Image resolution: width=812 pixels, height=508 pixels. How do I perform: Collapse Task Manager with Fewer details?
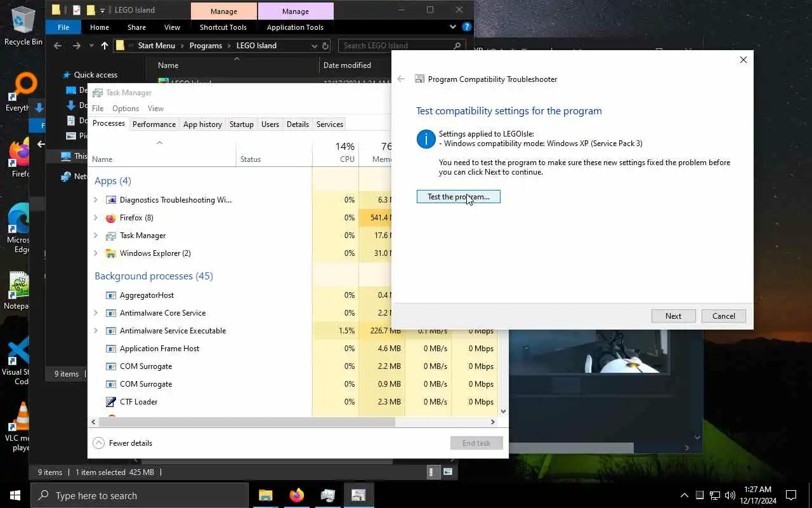tap(123, 443)
